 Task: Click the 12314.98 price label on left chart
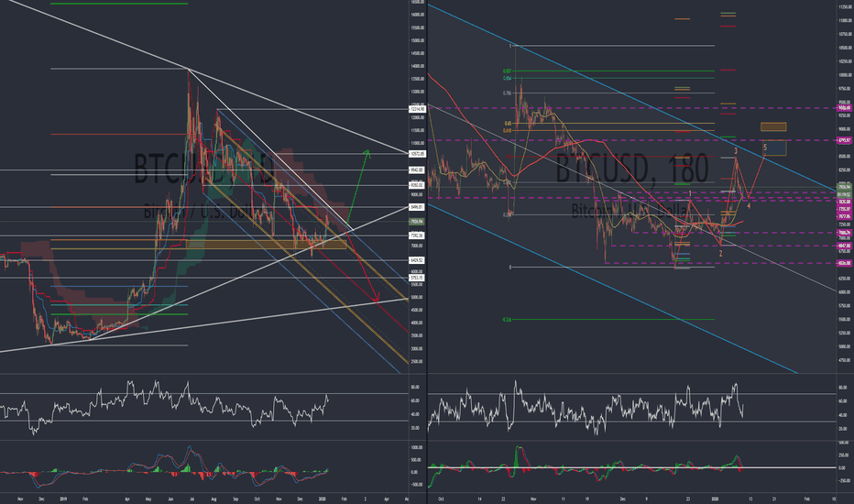click(417, 110)
